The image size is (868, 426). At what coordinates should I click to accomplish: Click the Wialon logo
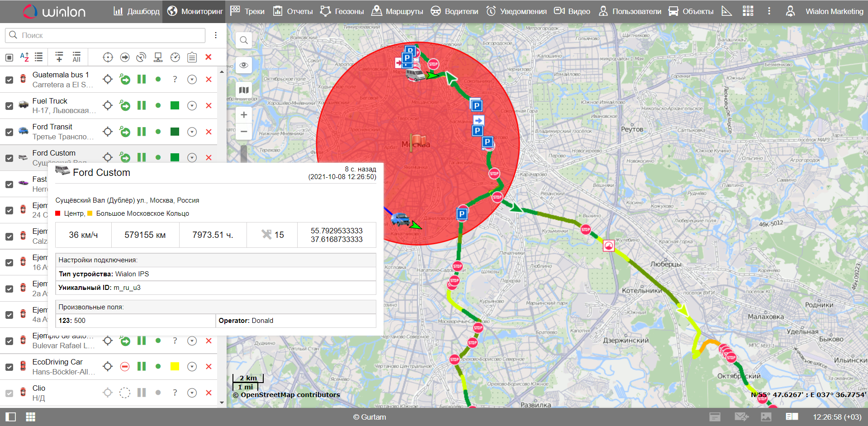click(54, 11)
